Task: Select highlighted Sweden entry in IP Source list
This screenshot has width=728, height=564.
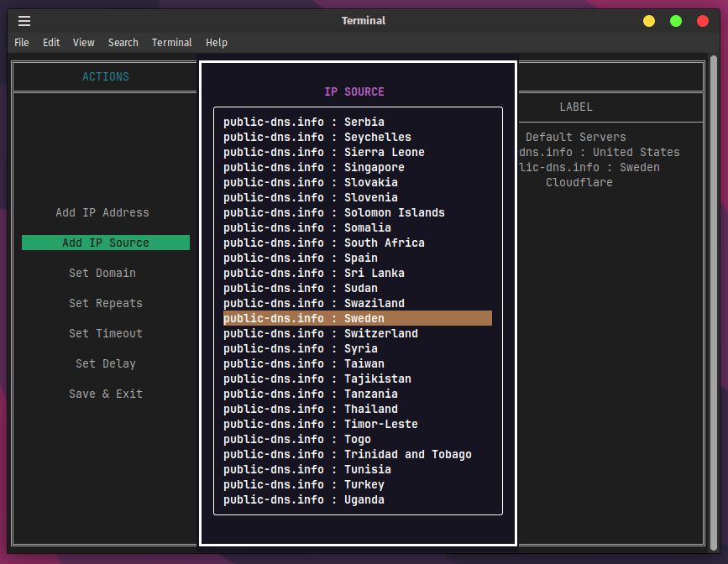Action: point(358,318)
